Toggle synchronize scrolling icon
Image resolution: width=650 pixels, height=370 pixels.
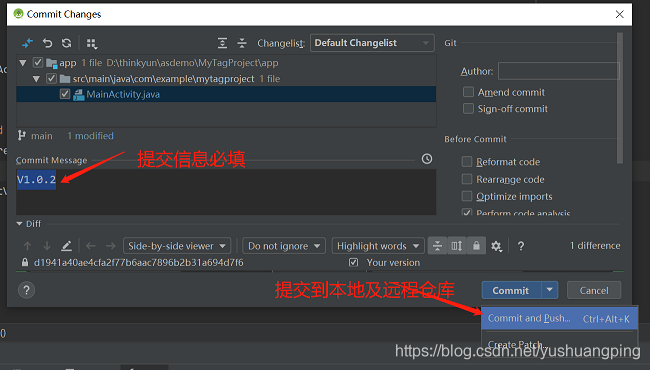456,246
